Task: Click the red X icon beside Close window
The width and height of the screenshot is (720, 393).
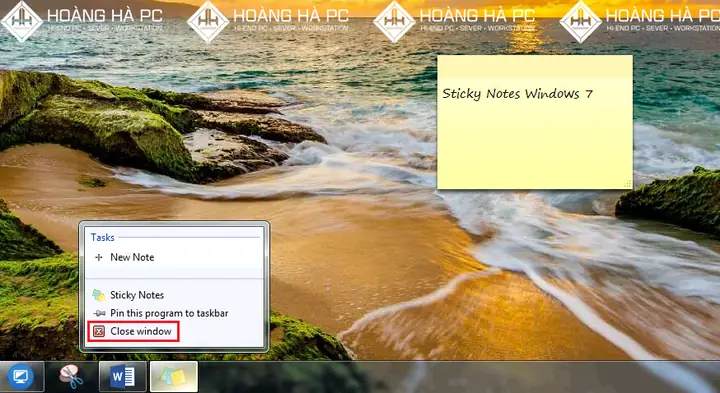Action: pos(99,331)
